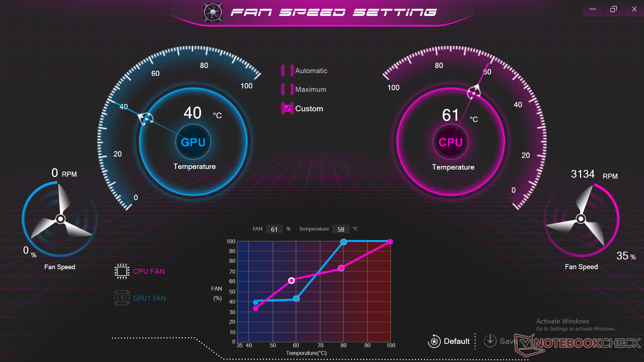
Task: Restore down the window
Action: click(x=613, y=9)
